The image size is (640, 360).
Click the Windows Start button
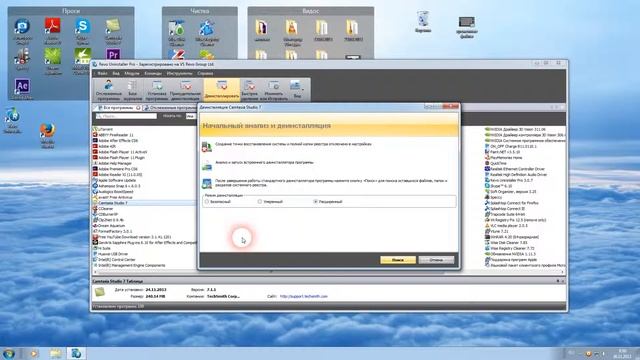pos(9,353)
